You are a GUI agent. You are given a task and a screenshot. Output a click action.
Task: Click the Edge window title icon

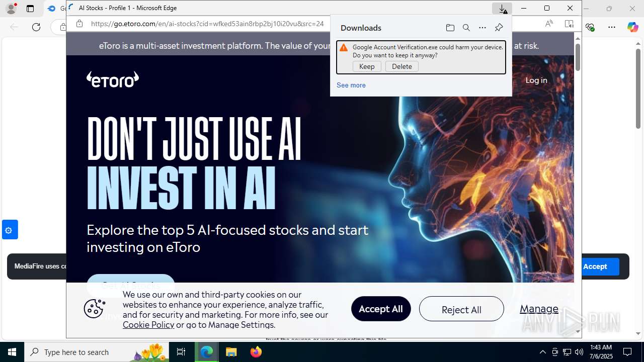point(71,8)
